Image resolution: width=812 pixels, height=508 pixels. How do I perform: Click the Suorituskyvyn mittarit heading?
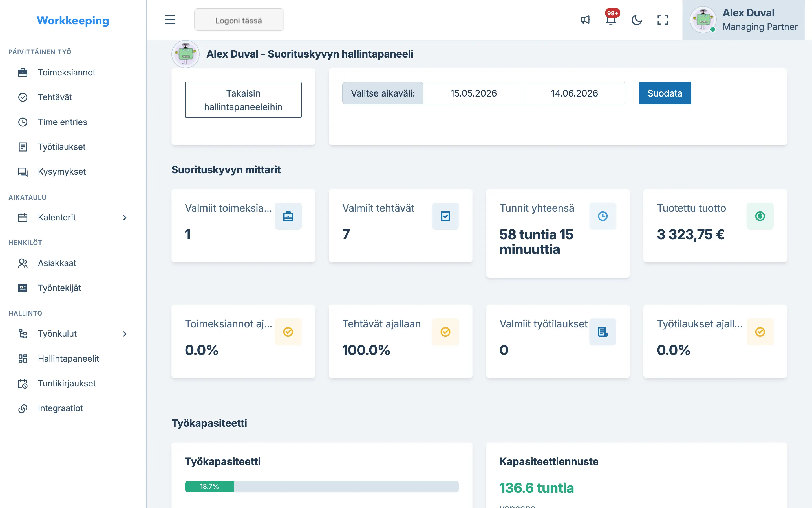point(226,170)
